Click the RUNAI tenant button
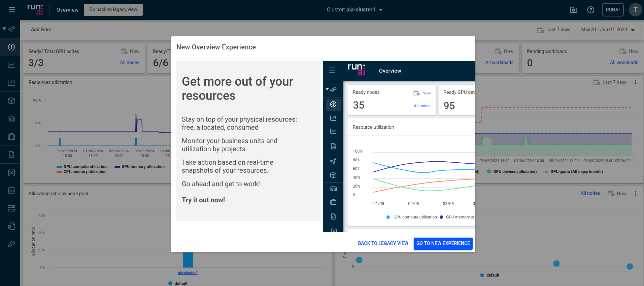Image resolution: width=644 pixels, height=286 pixels. tap(613, 10)
